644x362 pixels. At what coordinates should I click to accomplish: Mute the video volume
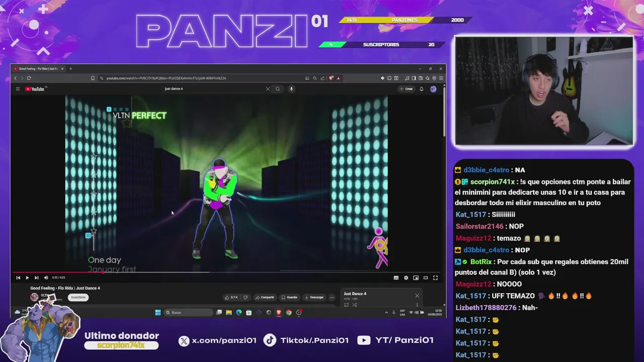point(46,278)
